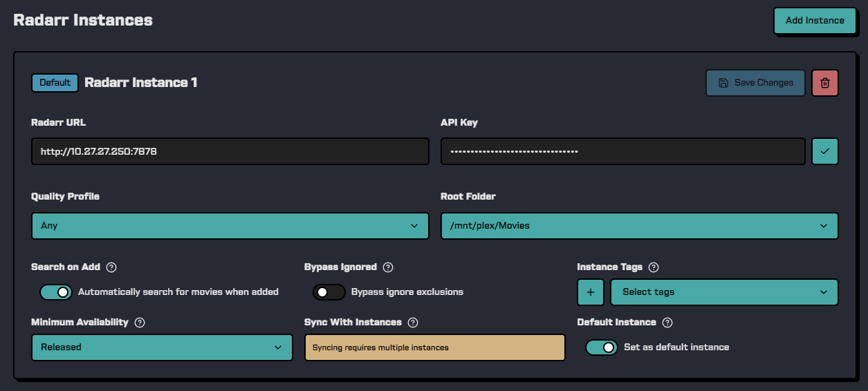The image size is (868, 391).
Task: Open help for Sync With Instances
Action: (x=413, y=323)
